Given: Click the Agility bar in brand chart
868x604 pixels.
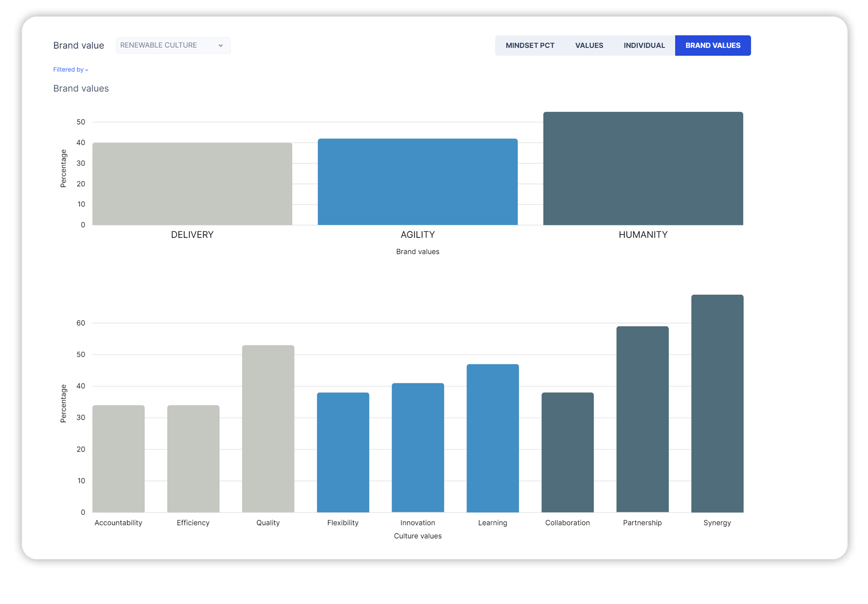Looking at the screenshot, I should [x=418, y=182].
